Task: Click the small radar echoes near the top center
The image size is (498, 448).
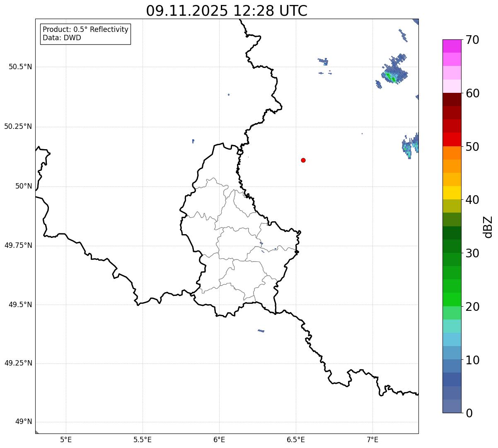Action: (324, 62)
